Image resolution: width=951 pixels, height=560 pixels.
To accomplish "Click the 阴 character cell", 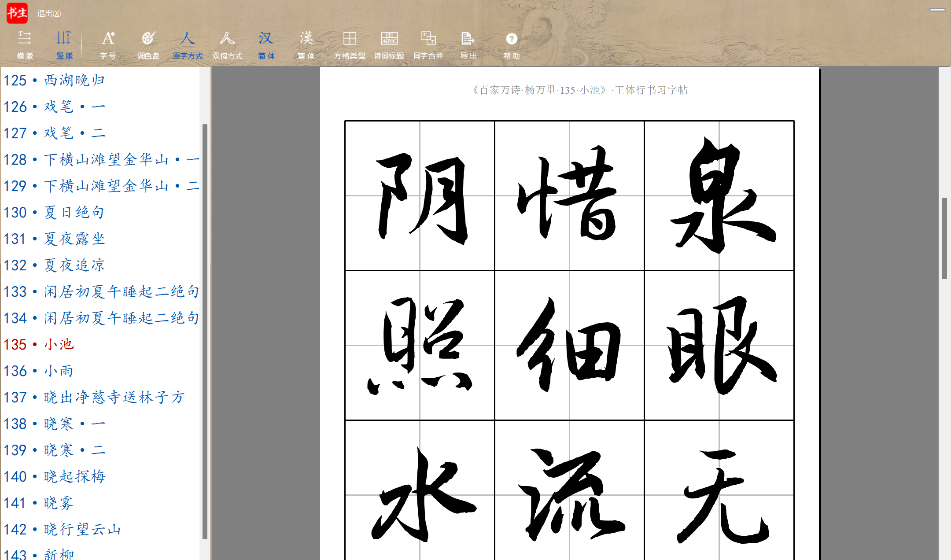I will (420, 195).
